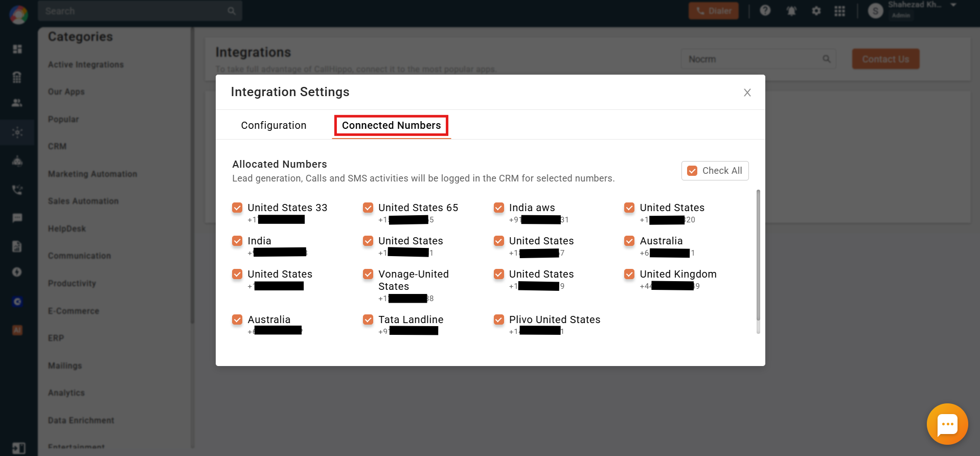
Task: Uncheck the United States 33 number
Action: point(237,208)
